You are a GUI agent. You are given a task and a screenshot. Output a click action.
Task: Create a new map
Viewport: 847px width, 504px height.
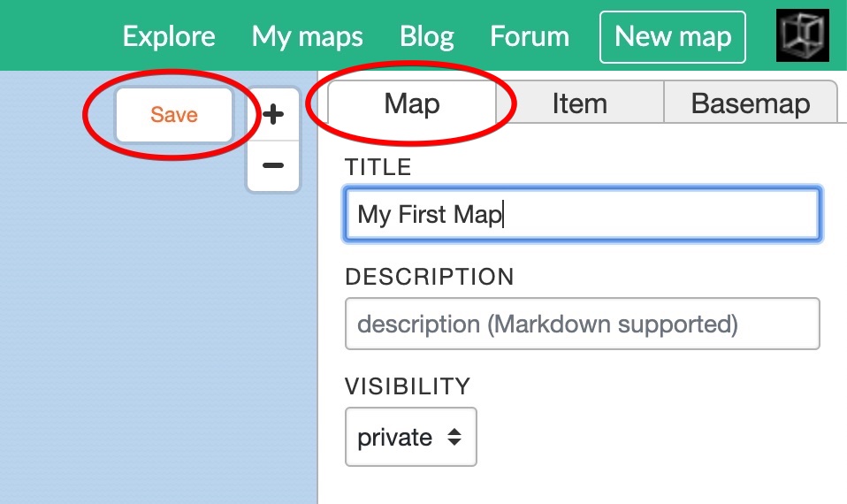[673, 36]
